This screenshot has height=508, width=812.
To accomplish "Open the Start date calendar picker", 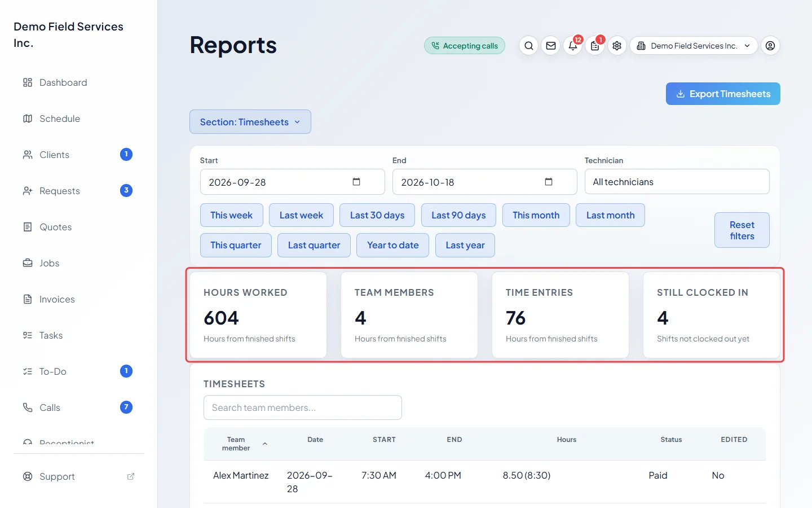I will pos(356,182).
